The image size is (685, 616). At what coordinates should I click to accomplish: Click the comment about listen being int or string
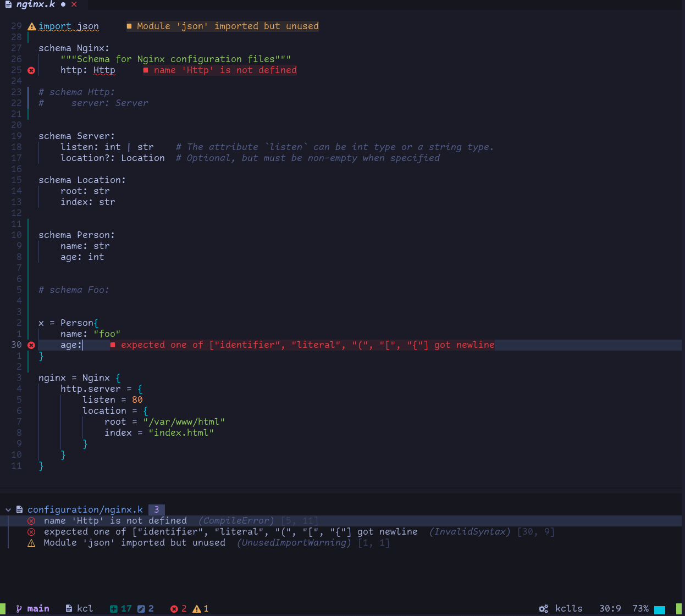click(335, 147)
